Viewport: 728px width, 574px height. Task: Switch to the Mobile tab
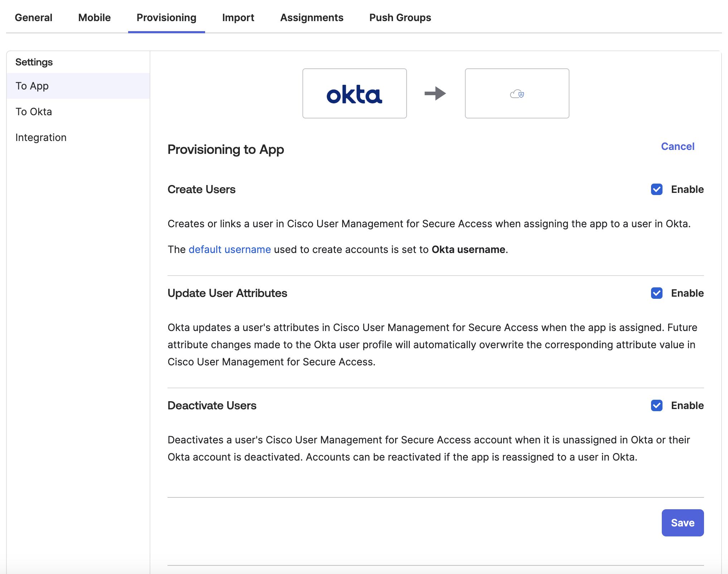pos(94,18)
